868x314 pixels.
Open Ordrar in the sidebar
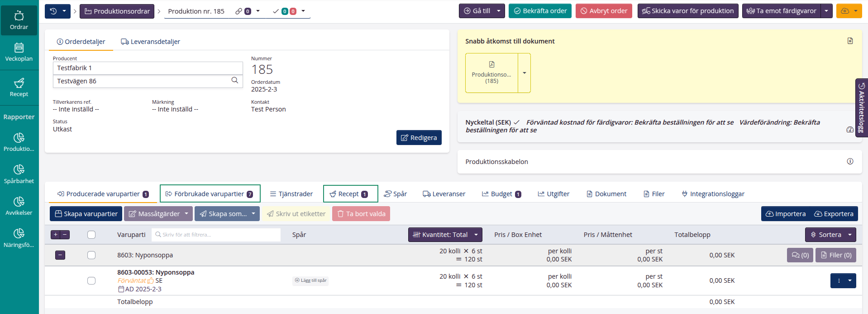click(x=19, y=20)
